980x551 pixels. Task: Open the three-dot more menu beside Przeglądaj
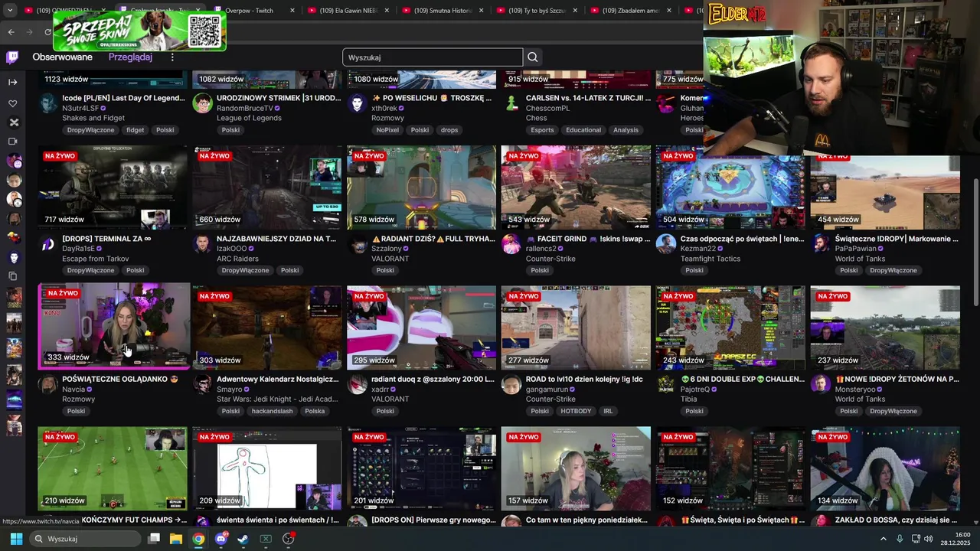(x=172, y=57)
